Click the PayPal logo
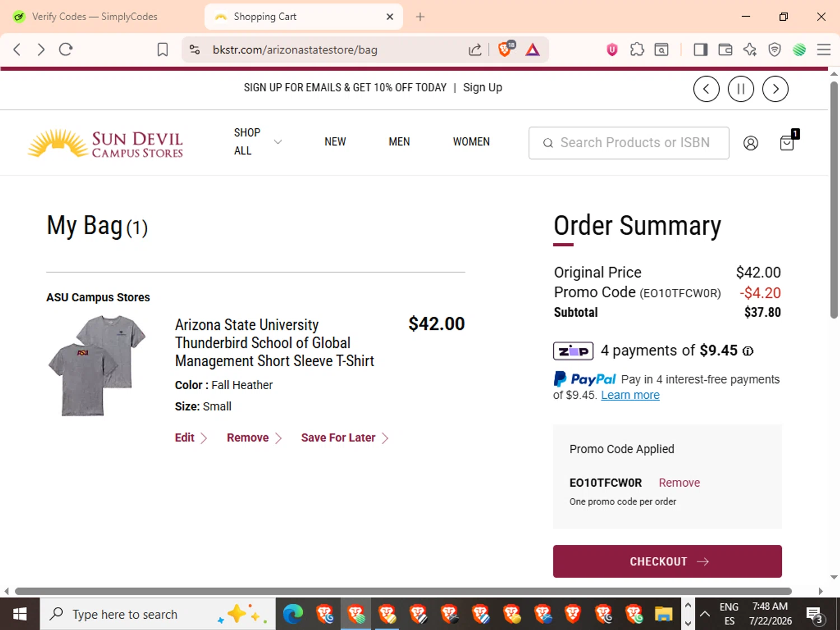 pyautogui.click(x=585, y=379)
